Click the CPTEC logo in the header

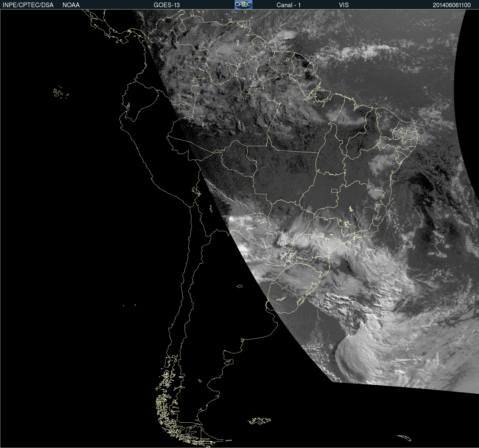[x=243, y=5]
